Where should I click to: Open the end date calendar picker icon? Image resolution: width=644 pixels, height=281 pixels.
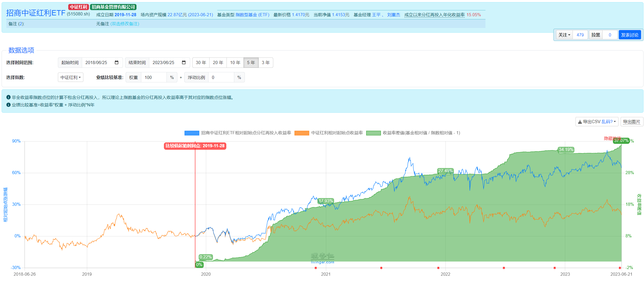click(184, 62)
